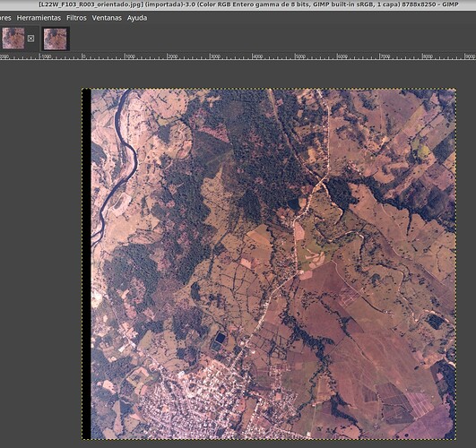This screenshot has width=476, height=448.
Task: Click the 1000 mark on horizontal ruler
Action: point(130,56)
